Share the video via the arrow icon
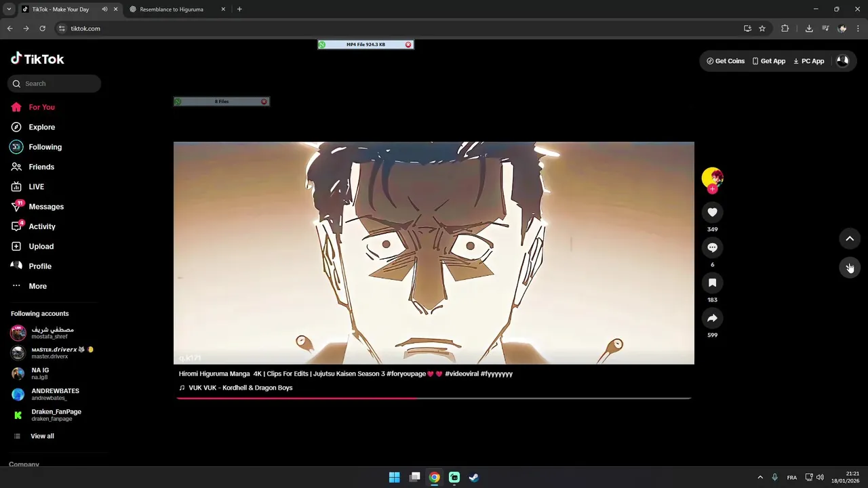The width and height of the screenshot is (868, 488). point(712,318)
